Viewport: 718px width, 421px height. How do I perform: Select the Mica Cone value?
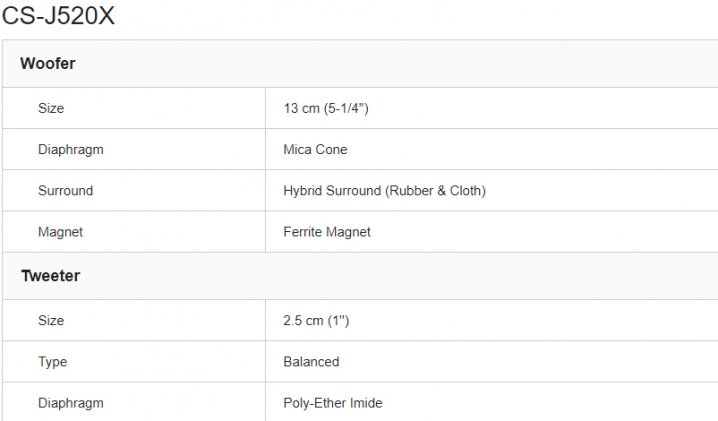click(315, 149)
